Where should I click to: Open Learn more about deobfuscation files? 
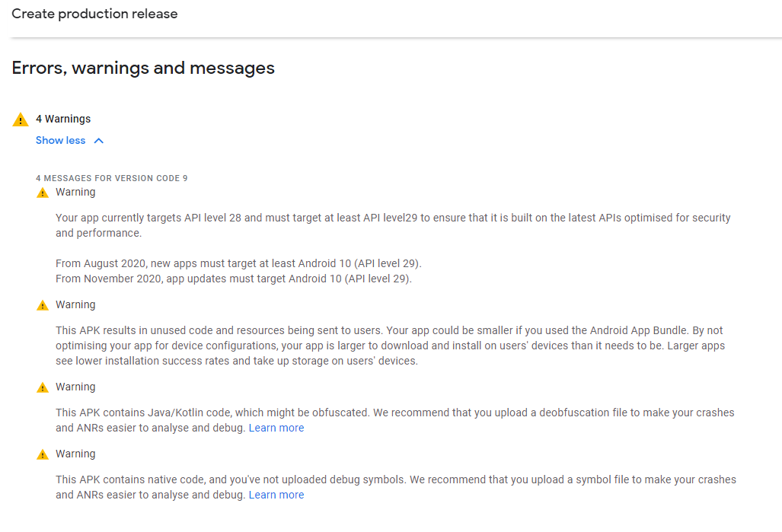276,428
